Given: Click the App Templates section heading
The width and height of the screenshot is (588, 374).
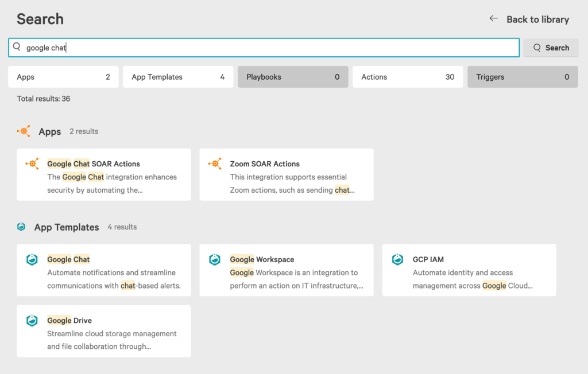Looking at the screenshot, I should [67, 227].
